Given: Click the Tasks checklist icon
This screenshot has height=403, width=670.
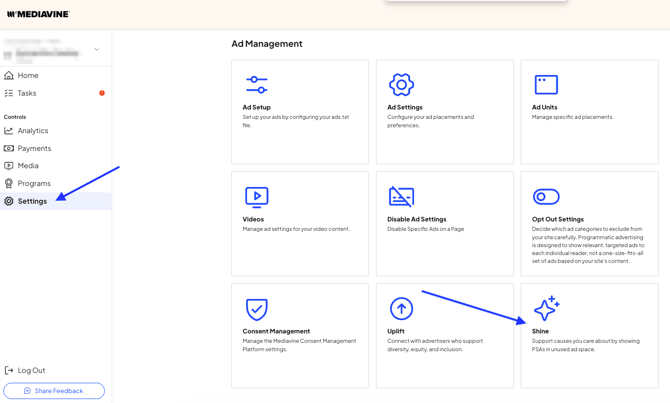Looking at the screenshot, I should coord(9,93).
